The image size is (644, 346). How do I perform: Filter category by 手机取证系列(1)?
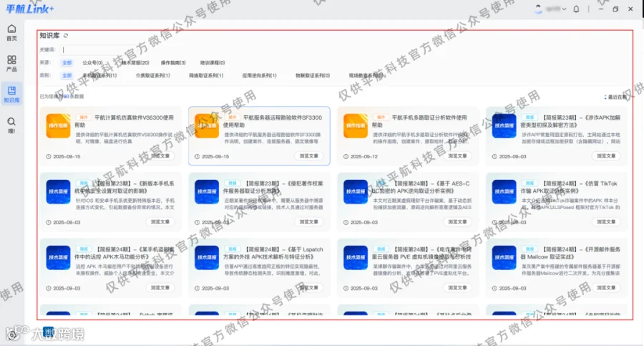click(99, 76)
